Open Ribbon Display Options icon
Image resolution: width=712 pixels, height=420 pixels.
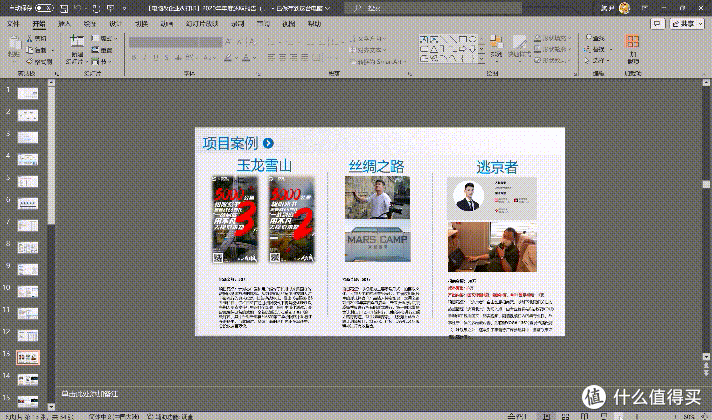pyautogui.click(x=644, y=8)
